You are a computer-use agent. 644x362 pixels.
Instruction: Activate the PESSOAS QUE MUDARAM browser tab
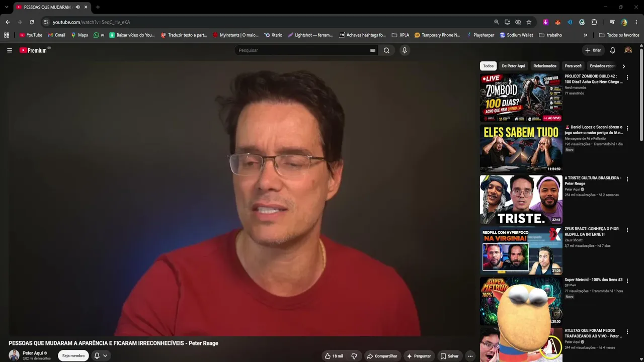[52, 7]
